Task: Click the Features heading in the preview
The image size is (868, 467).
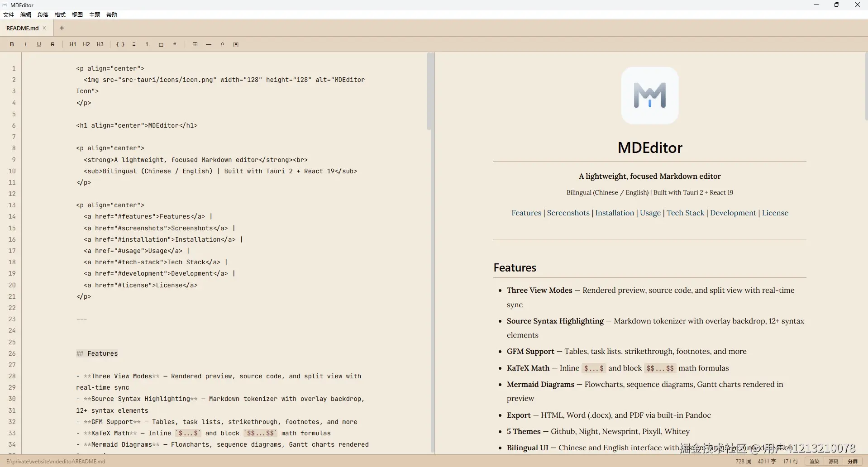Action: [x=515, y=267]
